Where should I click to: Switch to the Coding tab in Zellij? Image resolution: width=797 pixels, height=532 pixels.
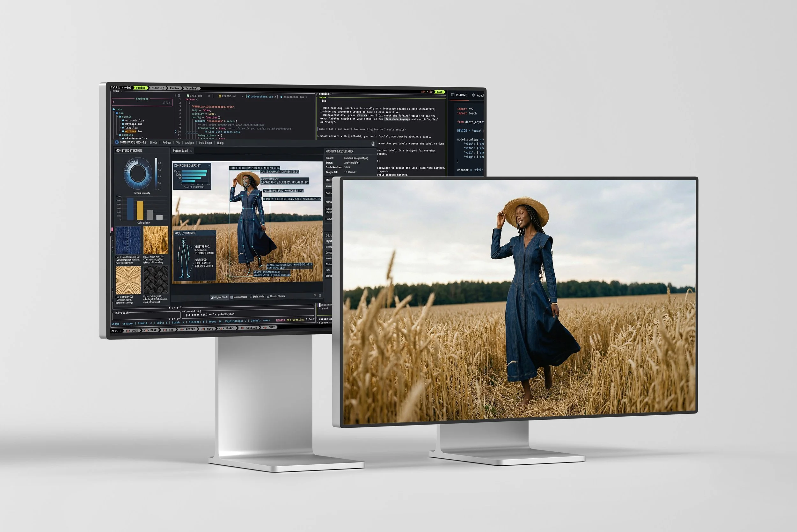[141, 88]
